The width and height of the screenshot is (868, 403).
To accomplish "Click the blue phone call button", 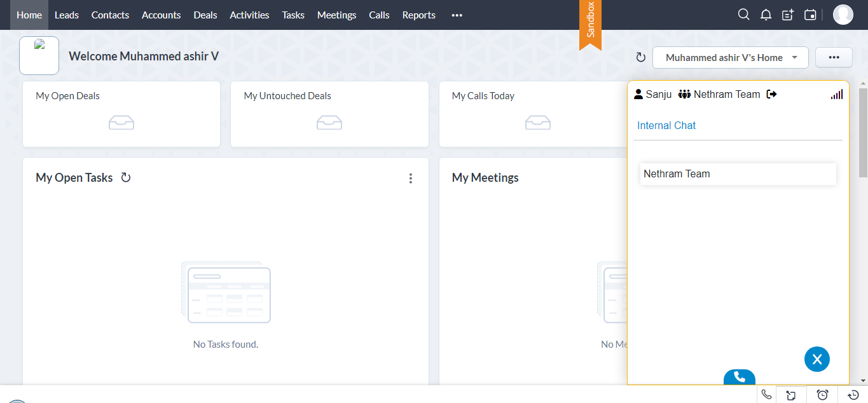I will coord(739,378).
